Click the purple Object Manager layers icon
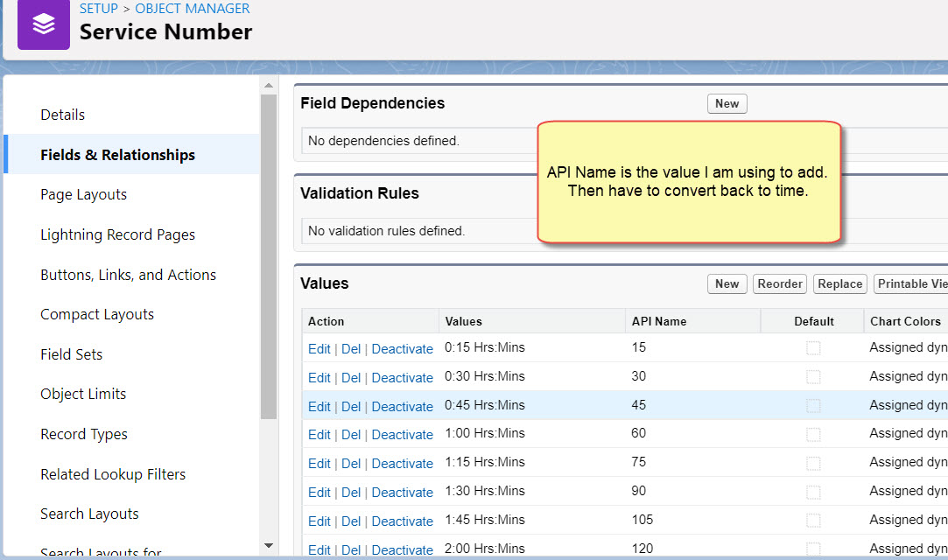Screen dimensions: 948x560 [x=44, y=24]
